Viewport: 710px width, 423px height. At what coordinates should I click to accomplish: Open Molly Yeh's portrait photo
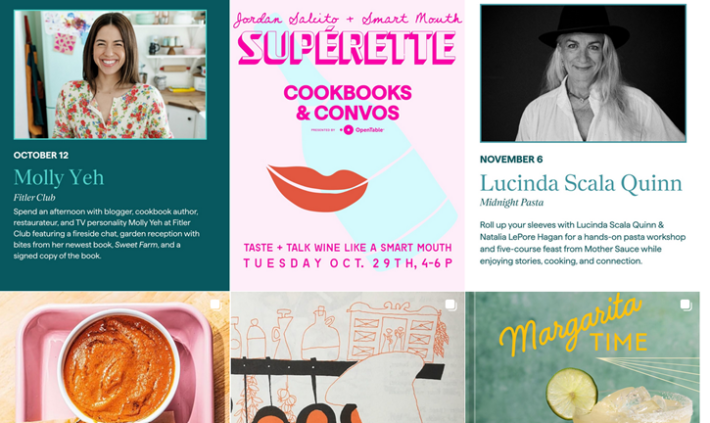pos(110,74)
